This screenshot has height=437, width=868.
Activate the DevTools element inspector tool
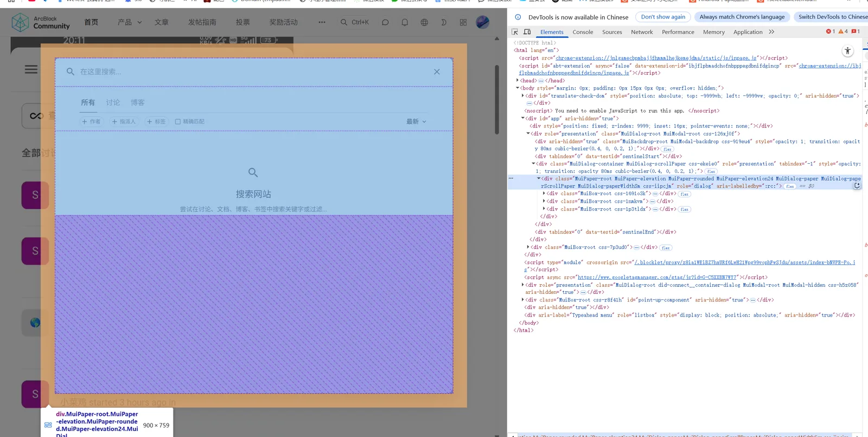point(515,32)
